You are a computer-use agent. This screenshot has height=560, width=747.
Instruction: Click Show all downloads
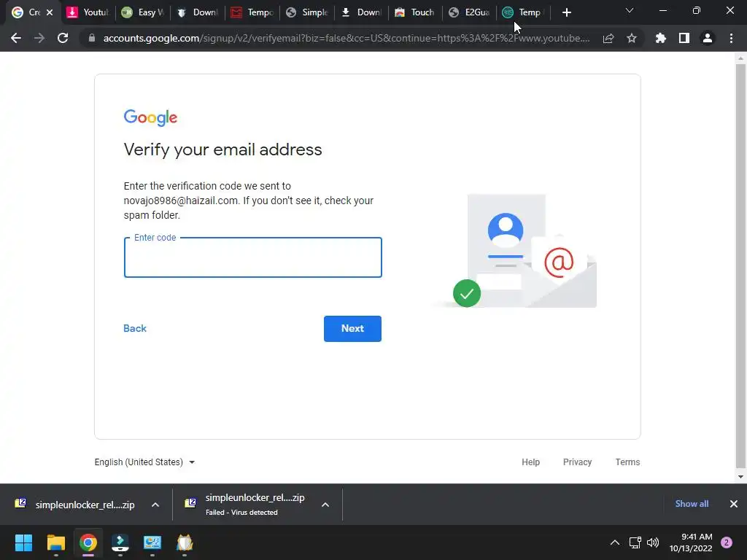pyautogui.click(x=692, y=504)
